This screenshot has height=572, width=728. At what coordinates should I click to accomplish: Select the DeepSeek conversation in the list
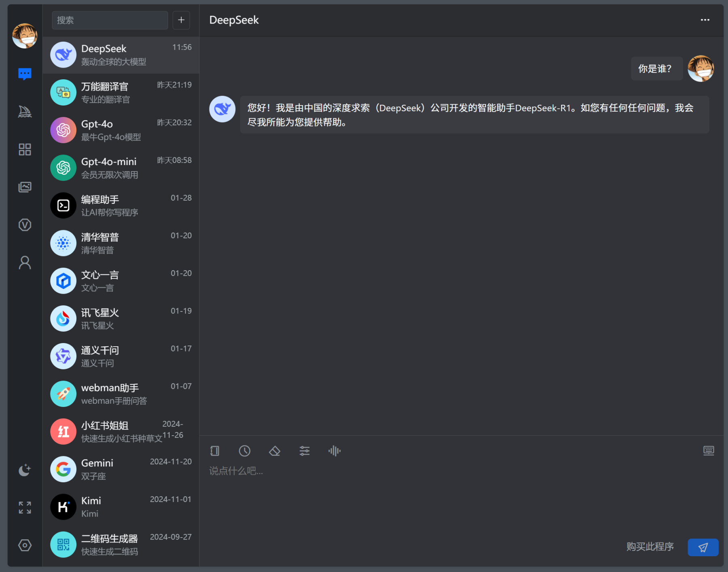(x=121, y=55)
